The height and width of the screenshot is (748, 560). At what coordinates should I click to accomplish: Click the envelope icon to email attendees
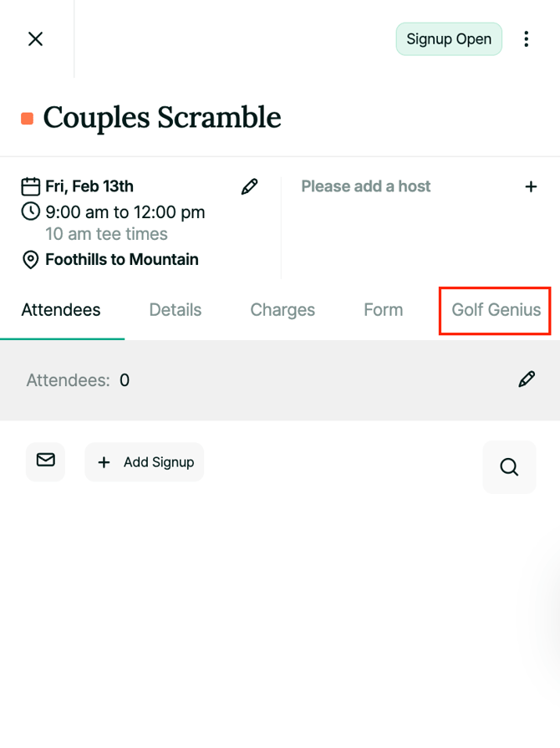click(x=46, y=461)
